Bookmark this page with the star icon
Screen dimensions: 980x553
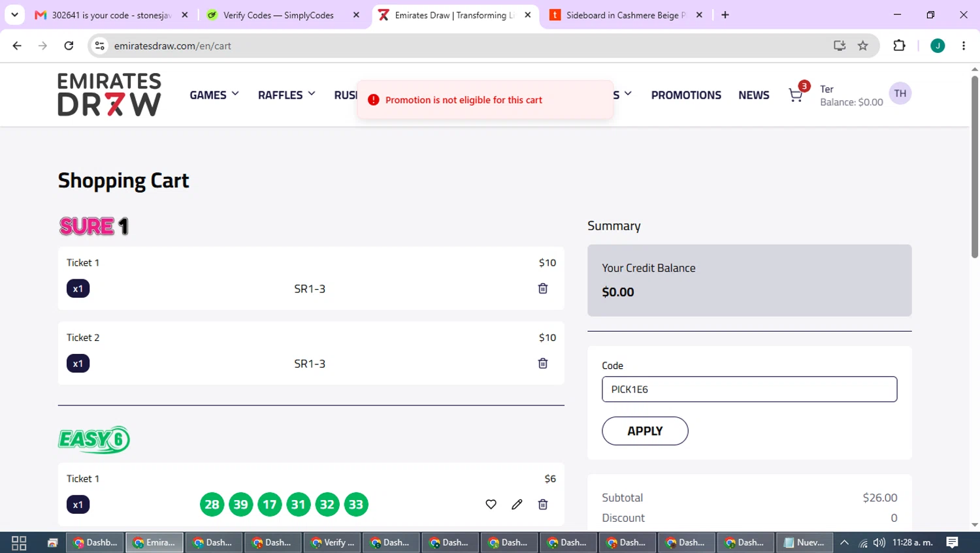(863, 46)
